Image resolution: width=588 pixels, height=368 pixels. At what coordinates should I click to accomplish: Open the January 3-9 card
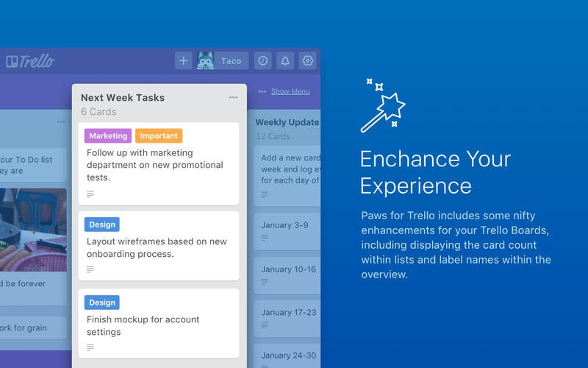(x=287, y=231)
